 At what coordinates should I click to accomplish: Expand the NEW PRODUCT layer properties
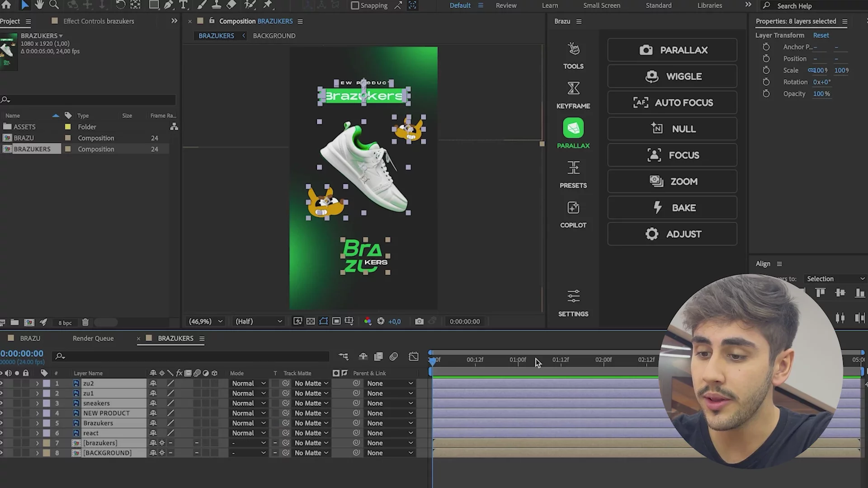[x=38, y=413]
